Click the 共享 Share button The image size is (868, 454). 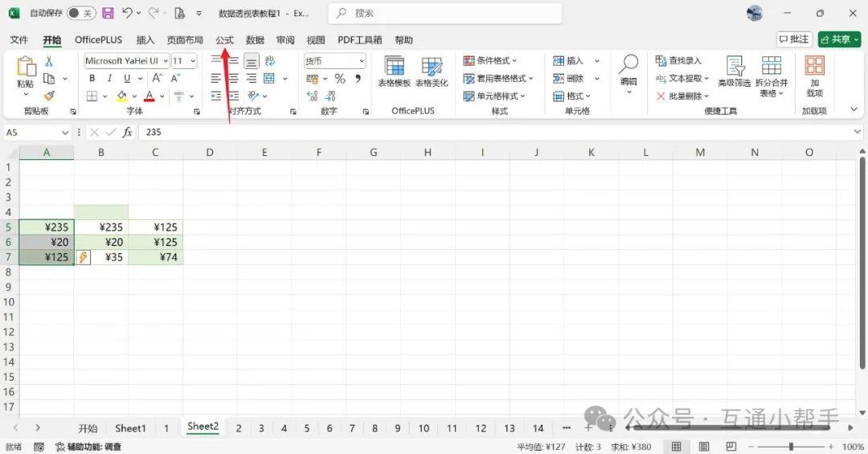[840, 39]
